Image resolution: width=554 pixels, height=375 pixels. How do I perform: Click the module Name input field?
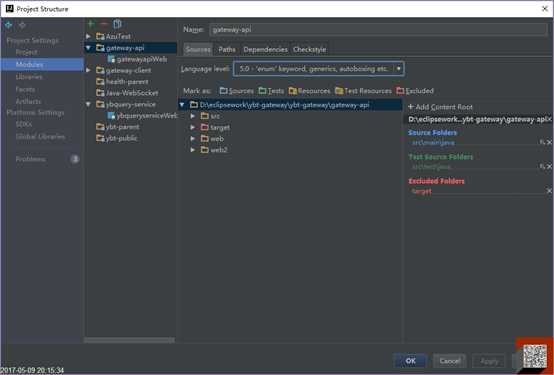point(378,30)
